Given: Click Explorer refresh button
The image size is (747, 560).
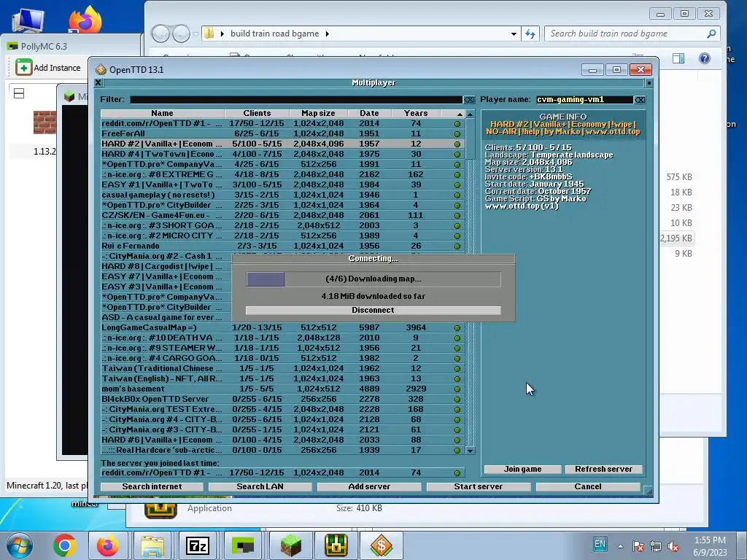Looking at the screenshot, I should coord(530,34).
